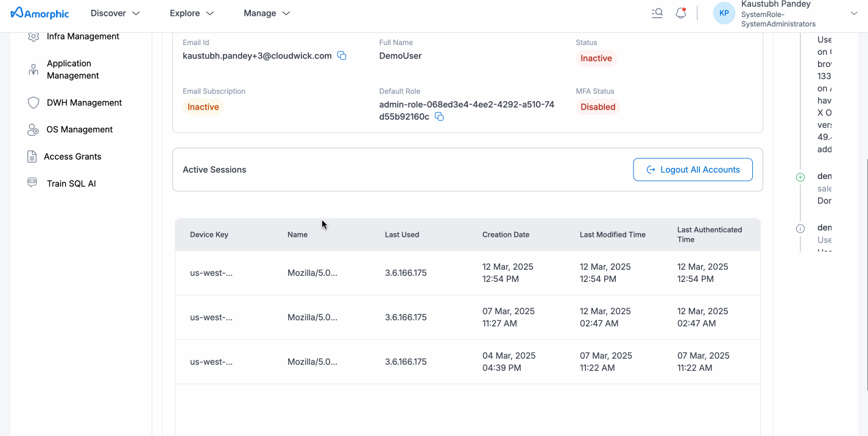Click the KP user avatar
Screen dimensions: 868x436
(724, 13)
